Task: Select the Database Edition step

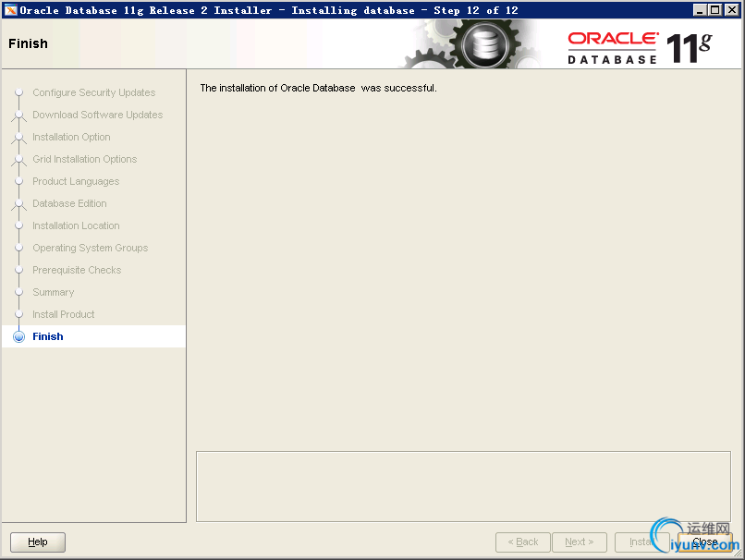Action: 69,203
